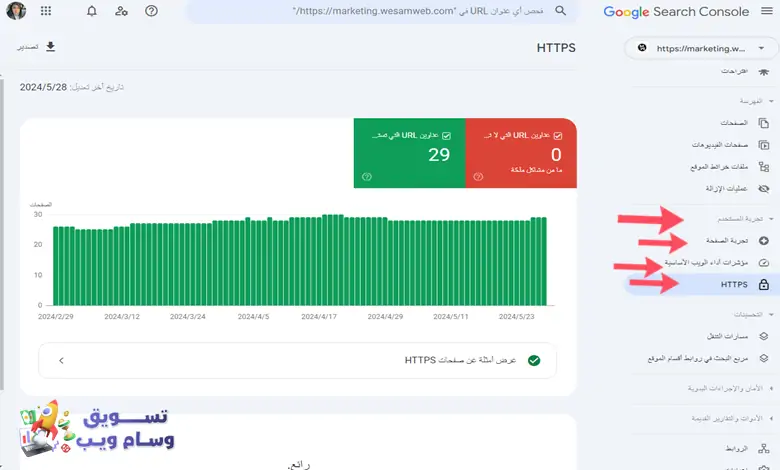
Task: Open the Discover asterisk sidebar icon
Action: (x=764, y=72)
